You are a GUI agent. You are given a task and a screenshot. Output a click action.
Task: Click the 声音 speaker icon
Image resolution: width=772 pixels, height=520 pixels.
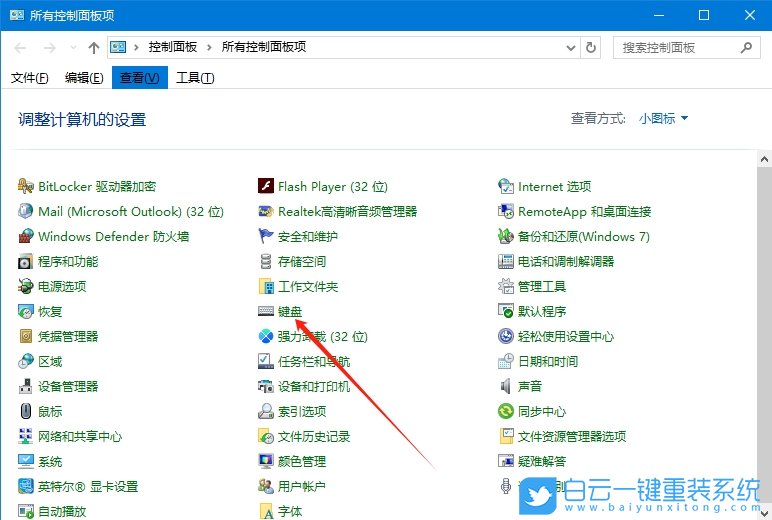tap(506, 386)
